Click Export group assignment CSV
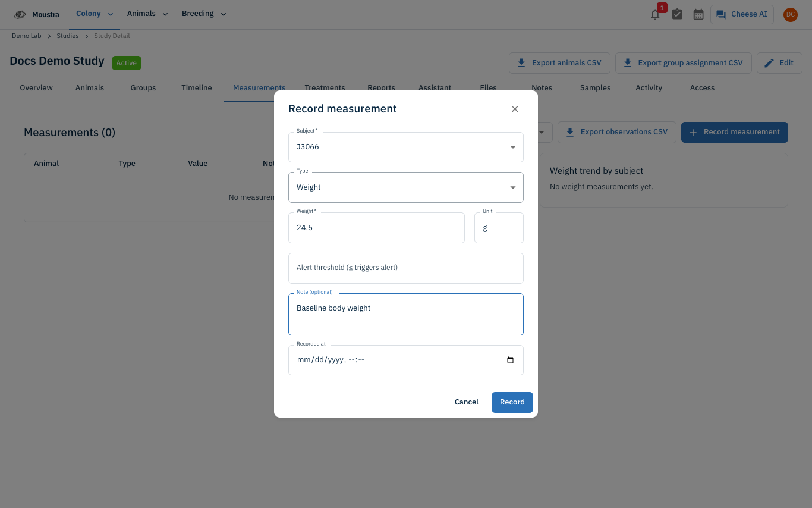 pyautogui.click(x=684, y=63)
